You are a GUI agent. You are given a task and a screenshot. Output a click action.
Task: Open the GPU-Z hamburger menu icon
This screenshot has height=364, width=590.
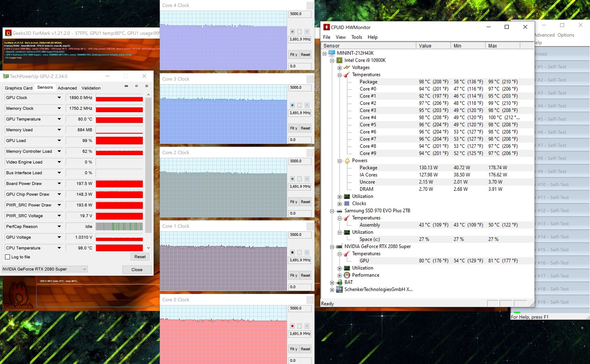[147, 86]
